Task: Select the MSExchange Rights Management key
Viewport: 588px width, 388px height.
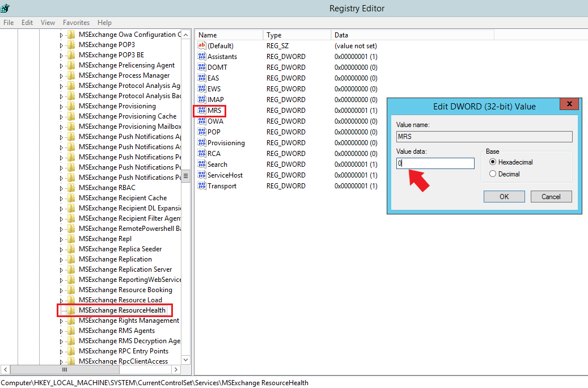Action: click(x=129, y=321)
